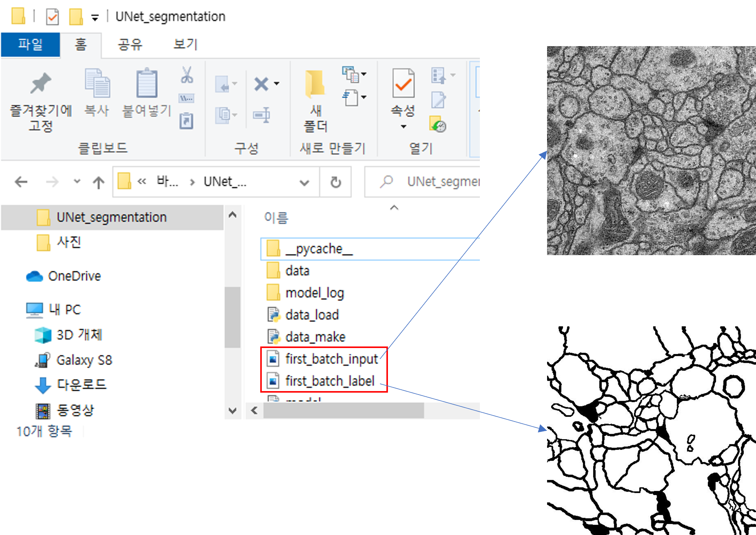
Task: Click the Pin to Quick Access icon
Action: [x=41, y=83]
